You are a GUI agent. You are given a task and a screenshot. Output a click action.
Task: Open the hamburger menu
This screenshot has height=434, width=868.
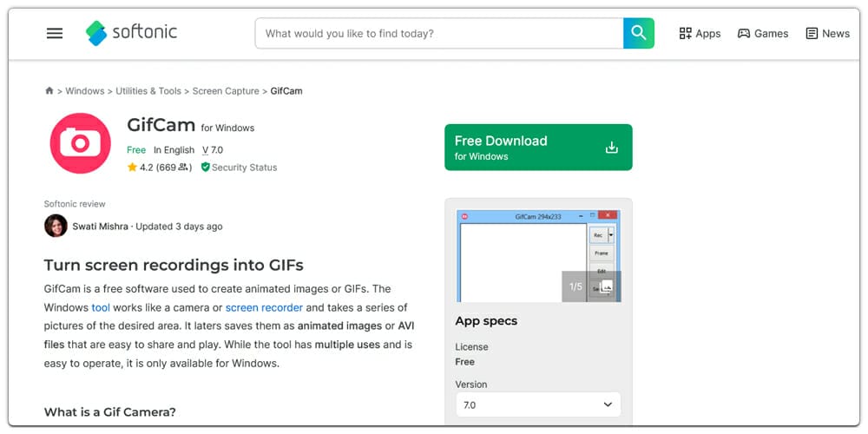55,34
